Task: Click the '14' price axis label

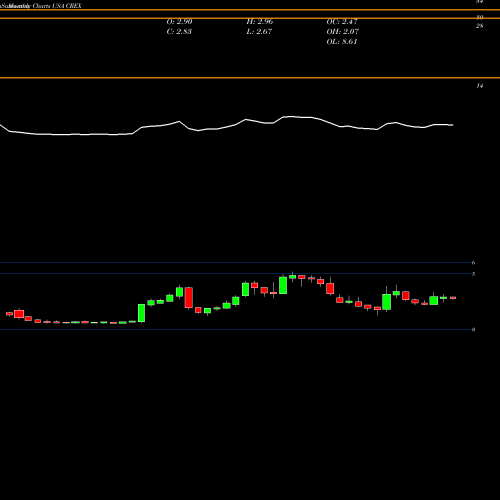Action: (x=479, y=86)
